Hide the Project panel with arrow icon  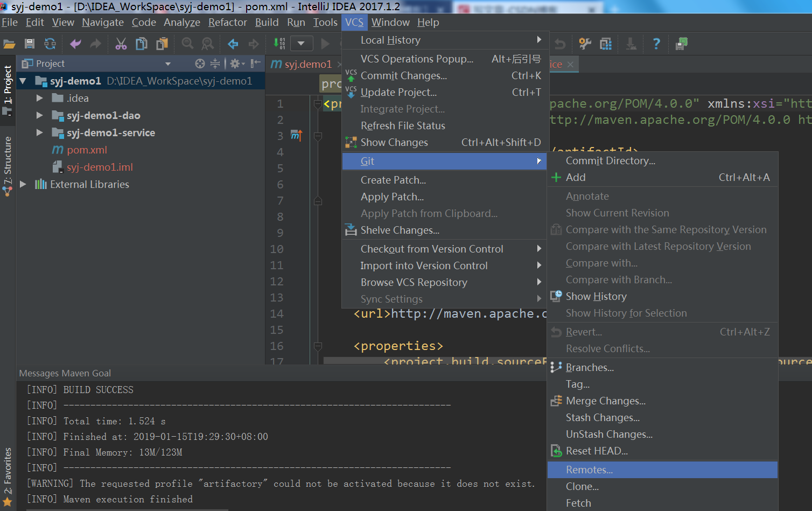tap(256, 64)
